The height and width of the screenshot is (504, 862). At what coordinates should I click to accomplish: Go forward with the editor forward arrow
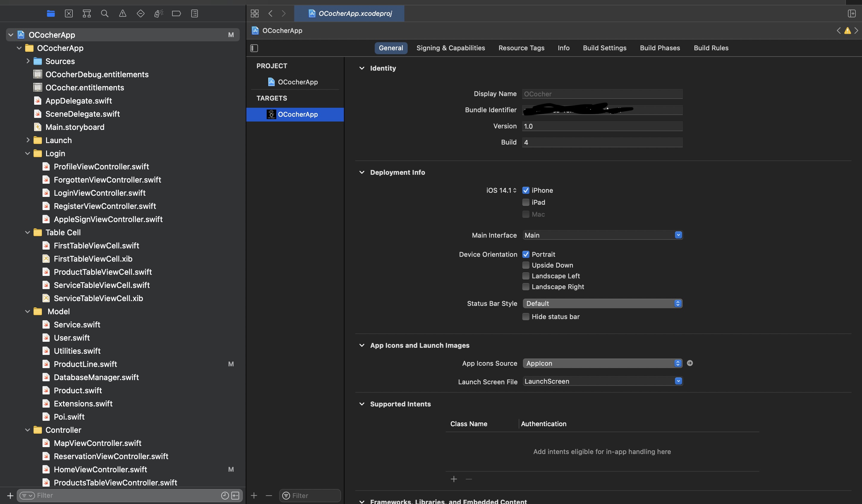click(x=283, y=13)
